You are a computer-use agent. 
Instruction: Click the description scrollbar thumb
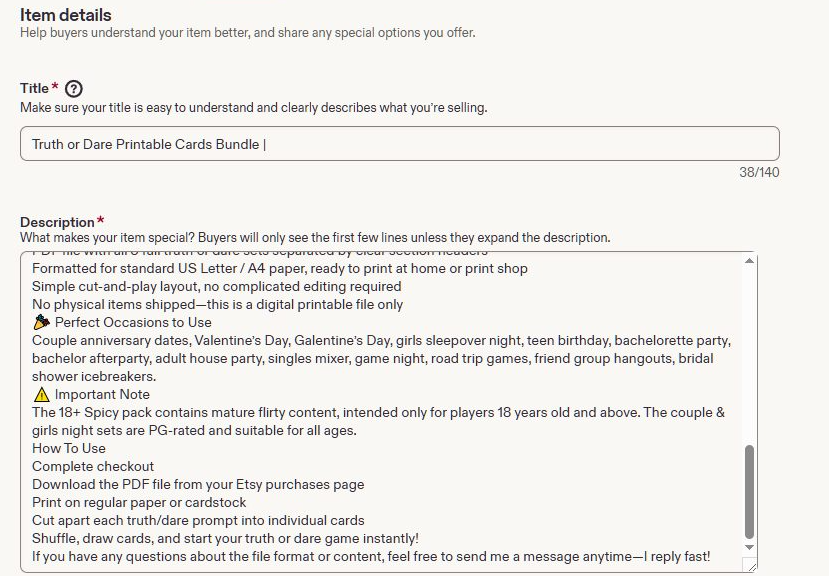click(x=749, y=492)
